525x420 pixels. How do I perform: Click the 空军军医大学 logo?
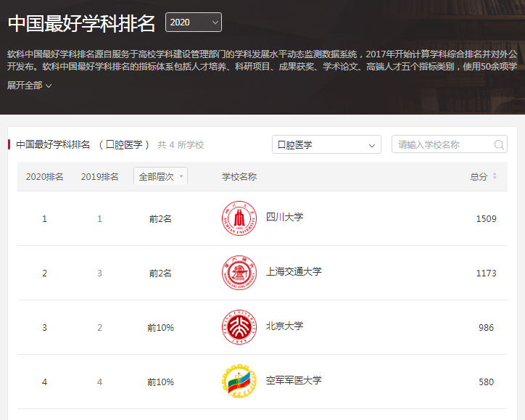point(239,382)
